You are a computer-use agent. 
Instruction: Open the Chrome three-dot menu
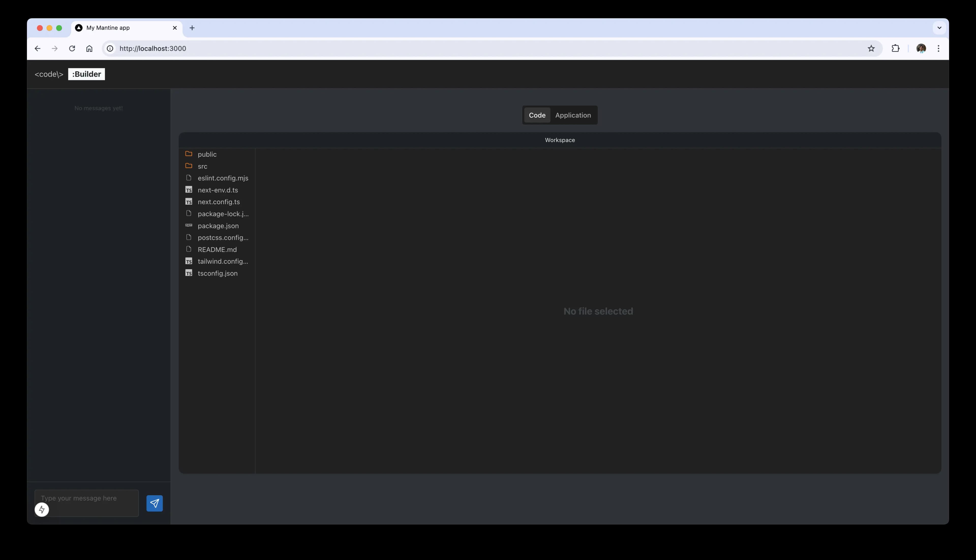[938, 49]
